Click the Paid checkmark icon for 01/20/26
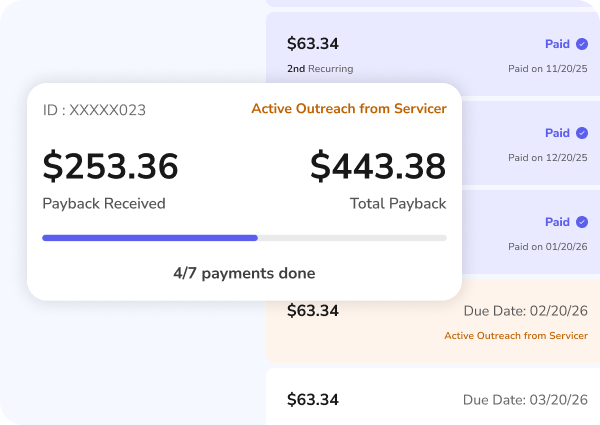 click(x=582, y=222)
